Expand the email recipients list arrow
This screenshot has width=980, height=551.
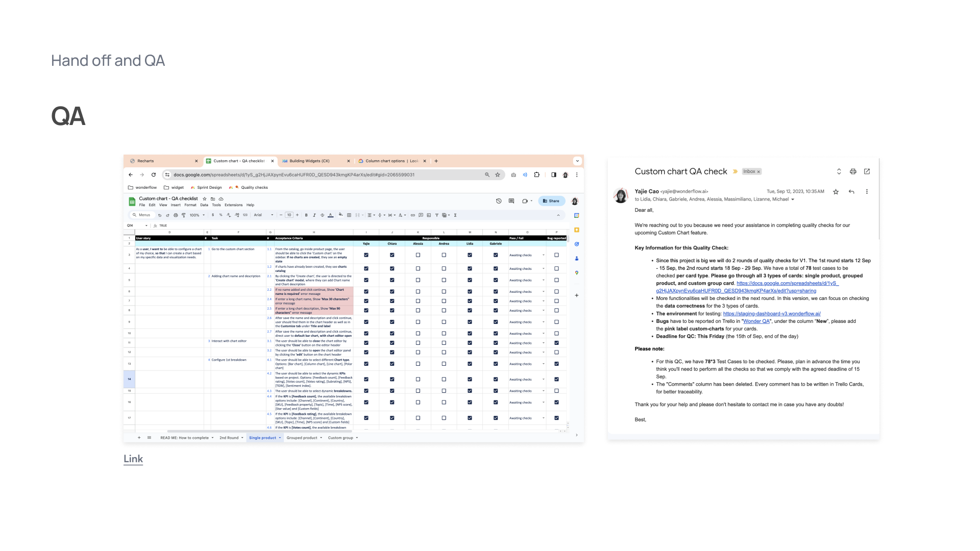click(x=793, y=199)
